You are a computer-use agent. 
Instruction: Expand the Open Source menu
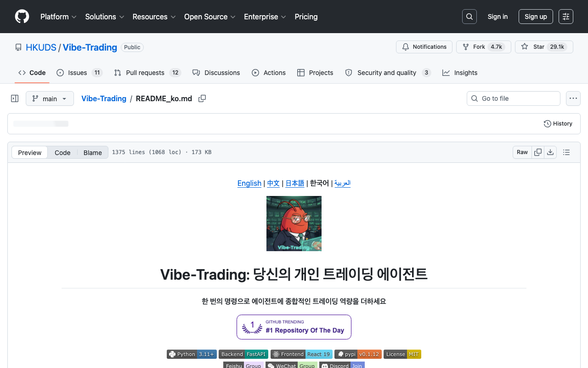210,17
